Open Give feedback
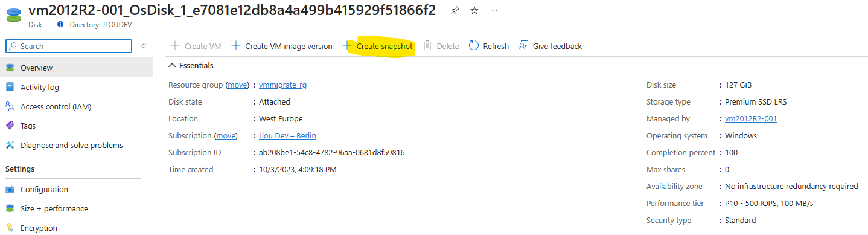Viewport: 868px width, 235px height. tap(550, 46)
